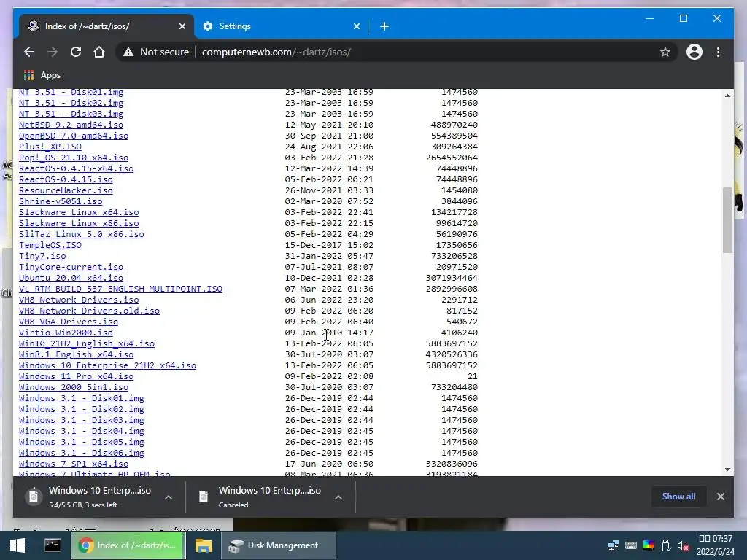Open the taskbar clock and date

715,545
